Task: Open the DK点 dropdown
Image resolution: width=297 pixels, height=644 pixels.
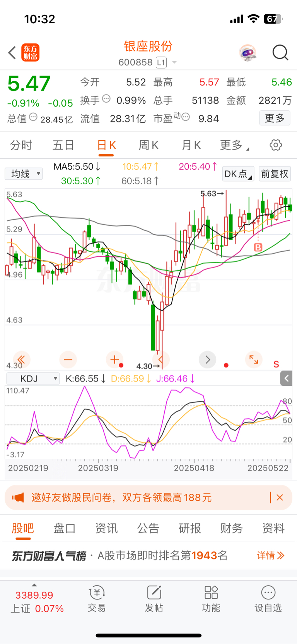Action: point(238,174)
